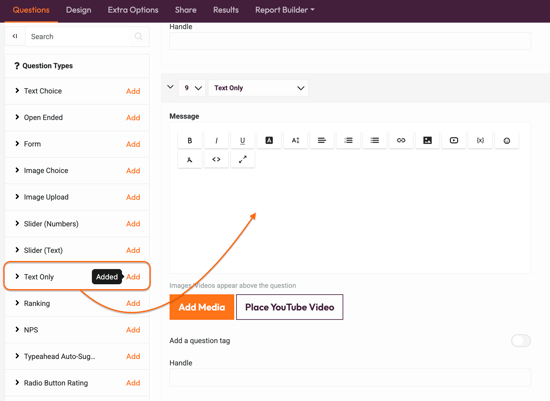Click Place YouTube Video button
This screenshot has width=550, height=401.
(290, 307)
